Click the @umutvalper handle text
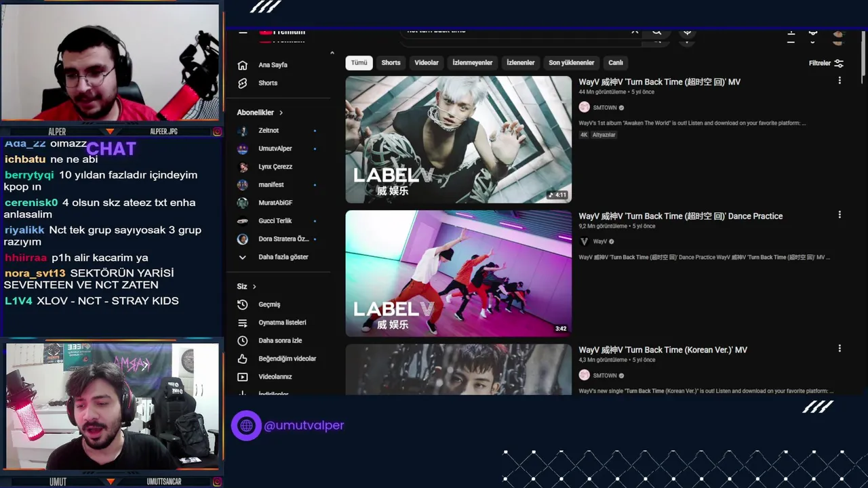868x488 pixels. [304, 426]
